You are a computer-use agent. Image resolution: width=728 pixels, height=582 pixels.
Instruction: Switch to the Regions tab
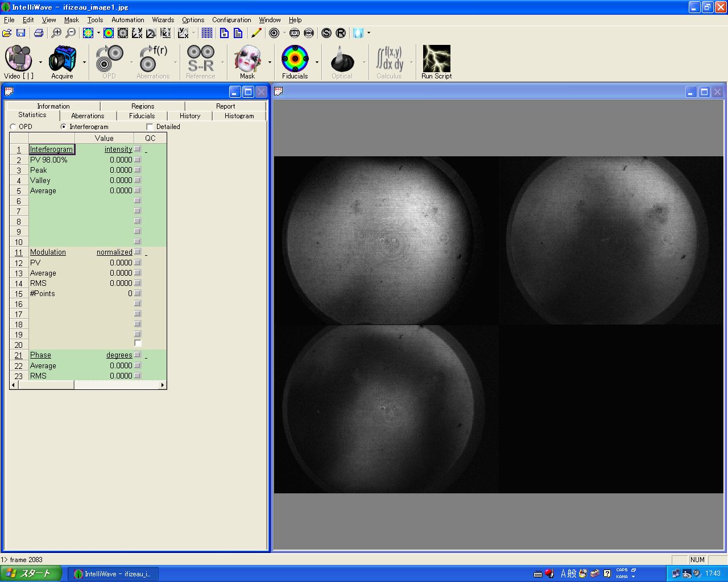coord(143,106)
